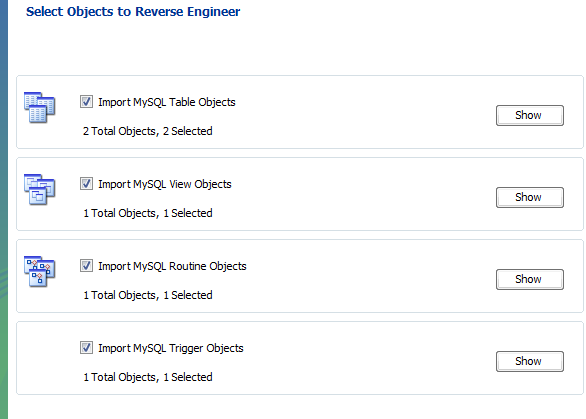Show the table objects list
Image resolution: width=586 pixels, height=419 pixels.
pyautogui.click(x=530, y=115)
